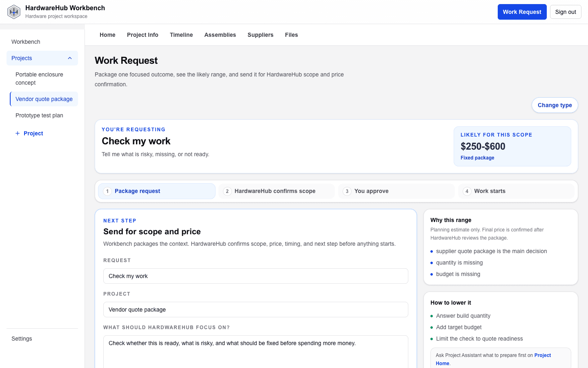Switch to the Timeline tab
This screenshot has width=588, height=368.
tap(181, 35)
